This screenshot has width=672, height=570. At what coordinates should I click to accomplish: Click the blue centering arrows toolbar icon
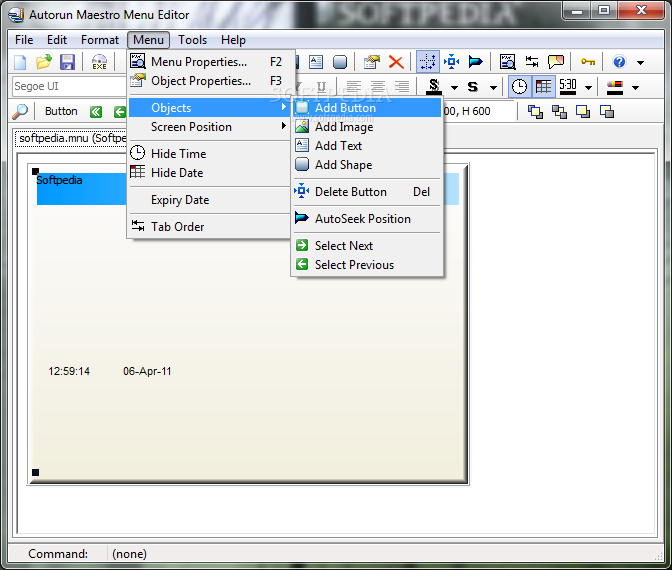tap(451, 62)
